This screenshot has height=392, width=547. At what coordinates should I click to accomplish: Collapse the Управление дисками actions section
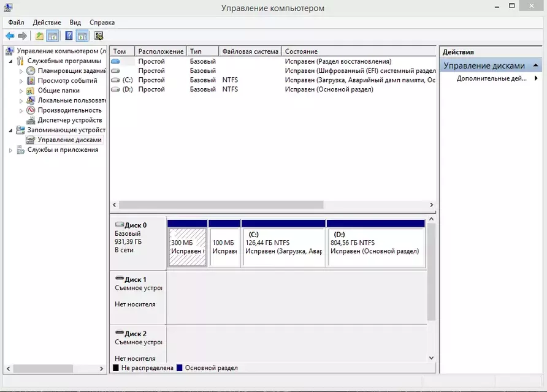536,66
